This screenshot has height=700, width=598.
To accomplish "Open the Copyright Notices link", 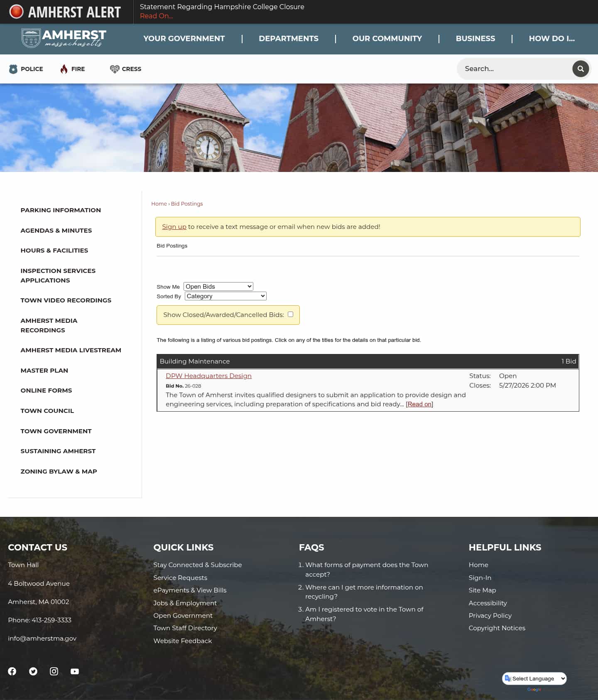I will click(x=497, y=628).
